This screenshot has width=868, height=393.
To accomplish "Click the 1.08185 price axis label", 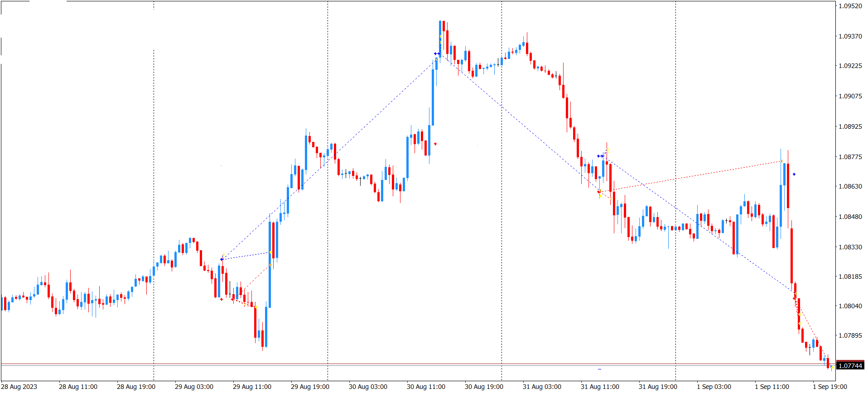I will pyautogui.click(x=850, y=277).
